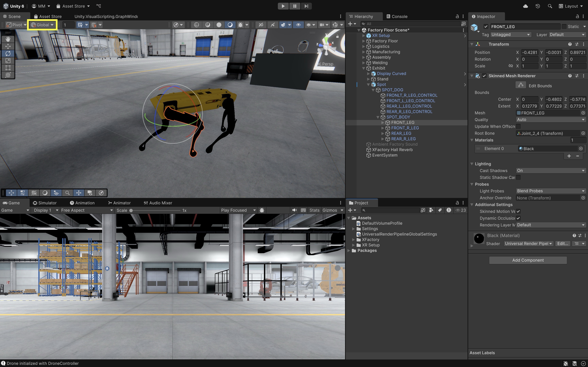Viewport: 588px width, 367px height.
Task: Select the Rect transform tool
Action: point(8,68)
